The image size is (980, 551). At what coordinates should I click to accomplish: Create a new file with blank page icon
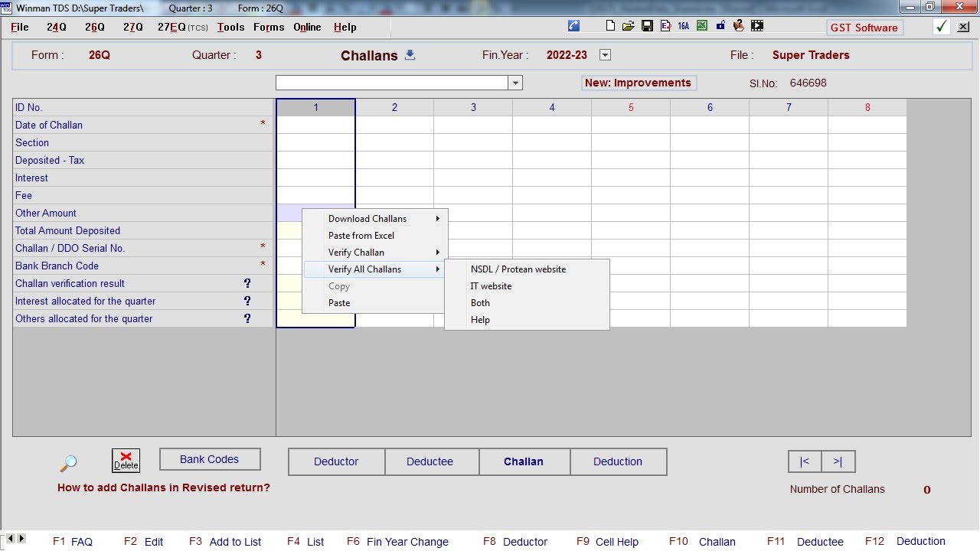point(610,26)
